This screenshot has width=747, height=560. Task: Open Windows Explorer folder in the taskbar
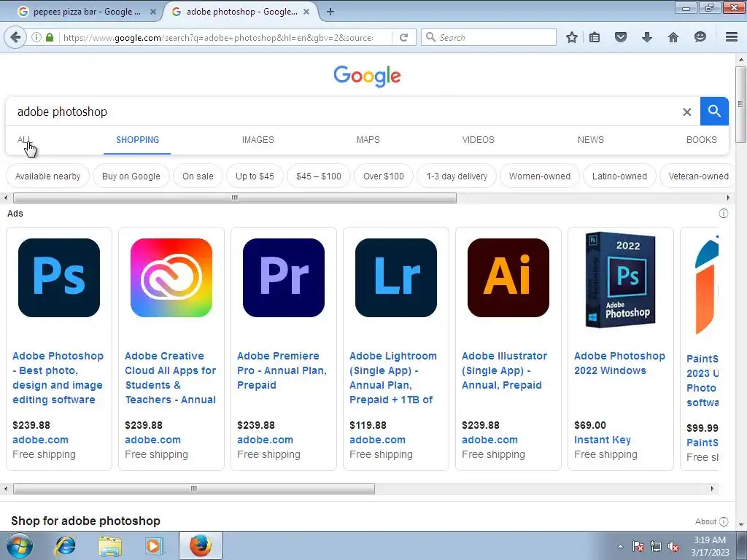coord(110,545)
